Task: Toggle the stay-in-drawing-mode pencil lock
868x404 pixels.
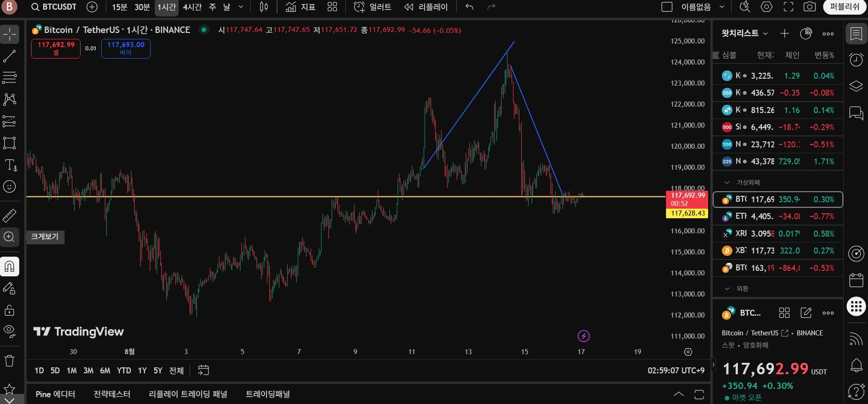Action: coord(10,288)
